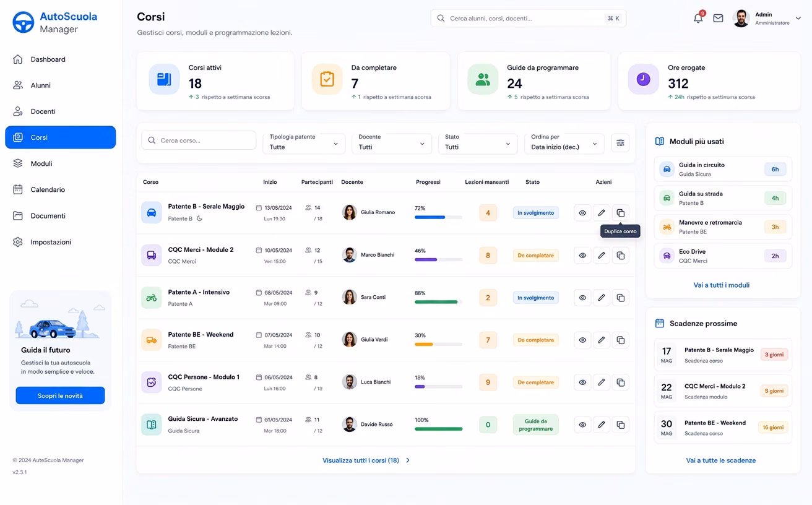Open the Stato filter dropdown
The image size is (812, 505).
478,142
